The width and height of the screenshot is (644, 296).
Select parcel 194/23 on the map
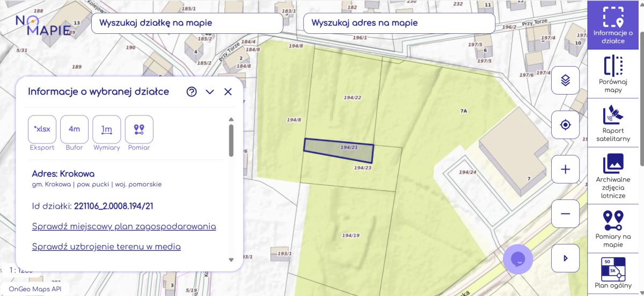tap(363, 168)
